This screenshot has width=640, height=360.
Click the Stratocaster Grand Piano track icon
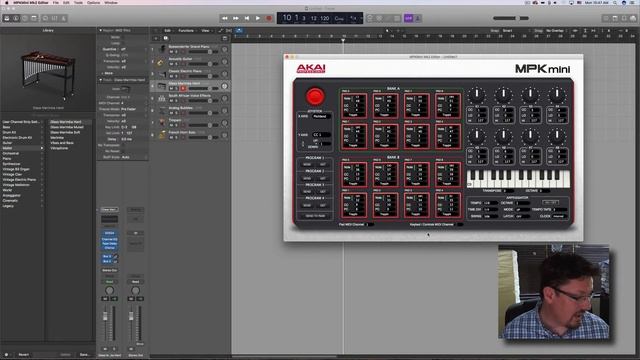162,49
